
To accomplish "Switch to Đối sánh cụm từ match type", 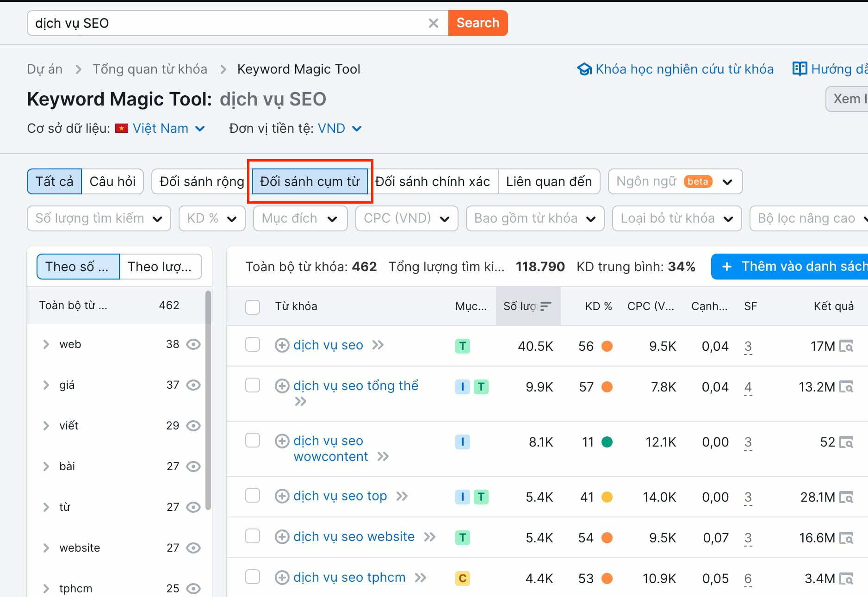I will [x=310, y=181].
